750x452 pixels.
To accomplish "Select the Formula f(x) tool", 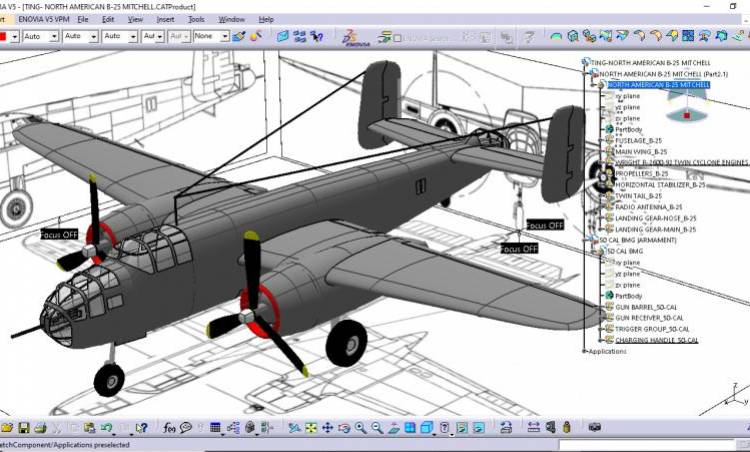I will pos(170,428).
